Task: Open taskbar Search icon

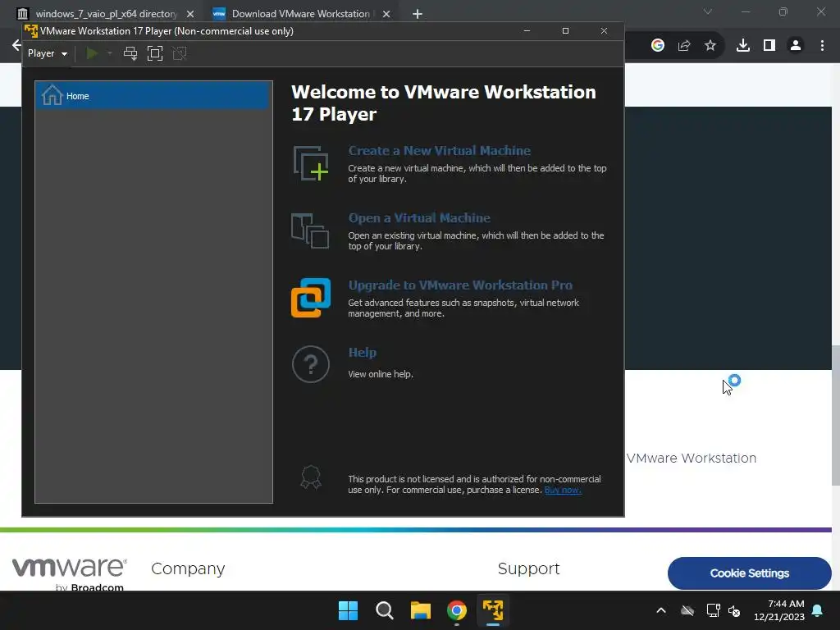Action: click(384, 610)
